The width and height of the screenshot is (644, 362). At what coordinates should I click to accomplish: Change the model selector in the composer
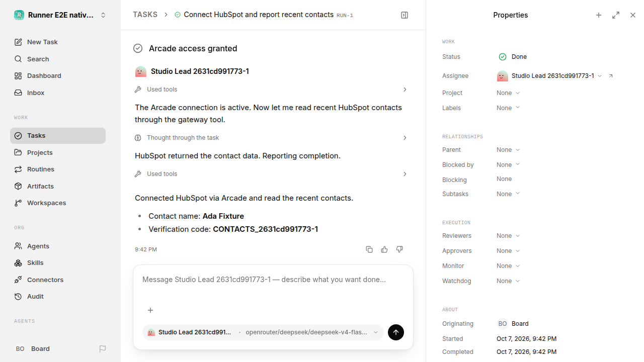tap(263, 332)
